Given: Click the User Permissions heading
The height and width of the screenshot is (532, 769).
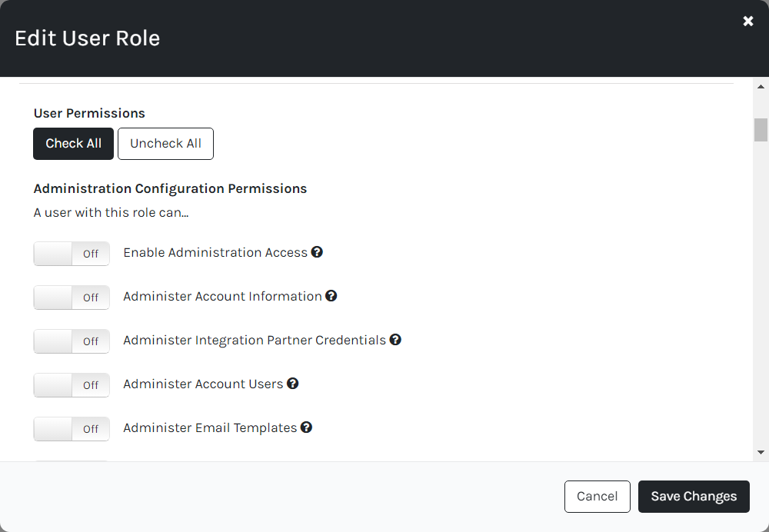Looking at the screenshot, I should [89, 113].
